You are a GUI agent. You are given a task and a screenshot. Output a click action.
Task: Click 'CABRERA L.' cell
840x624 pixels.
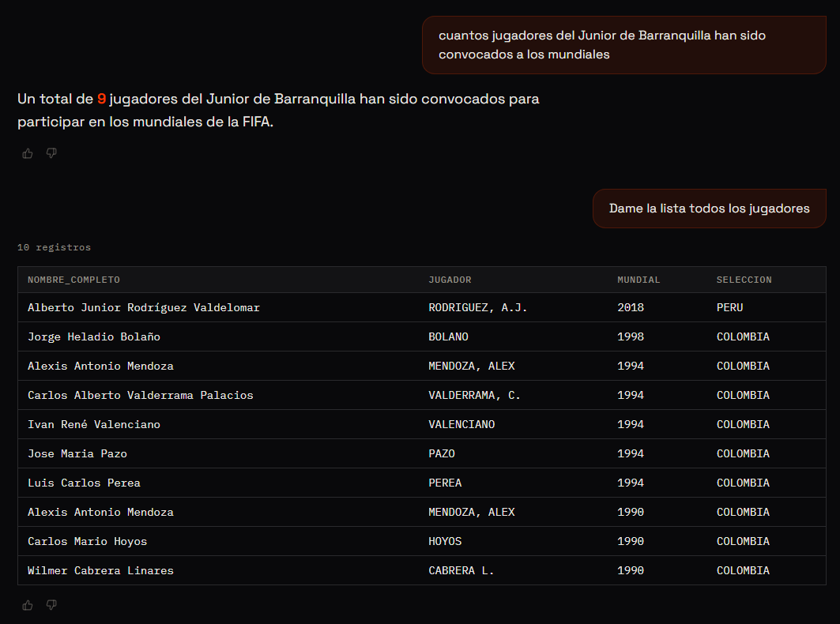point(461,571)
